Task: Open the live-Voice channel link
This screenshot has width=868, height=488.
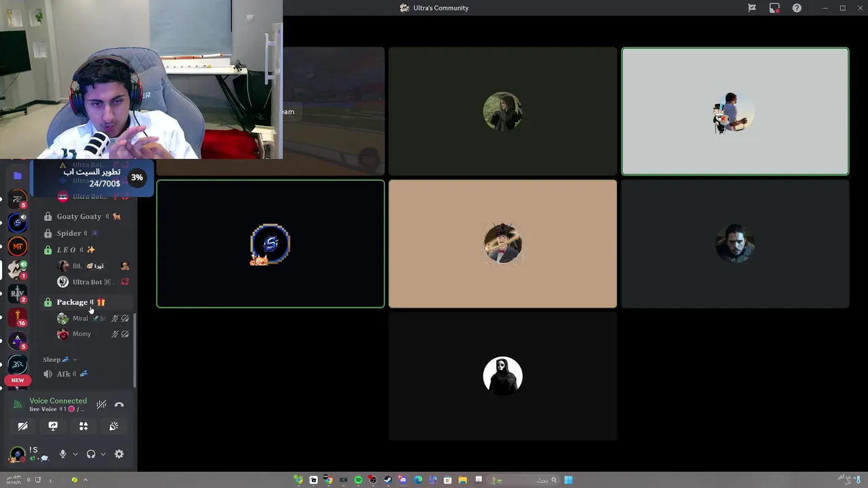Action: 57,409
